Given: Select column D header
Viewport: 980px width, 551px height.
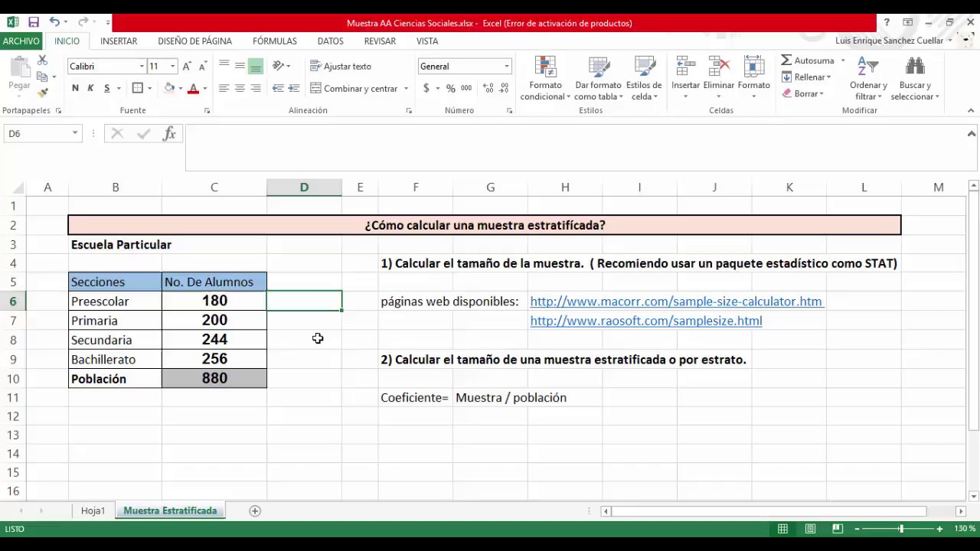Looking at the screenshot, I should (x=304, y=187).
